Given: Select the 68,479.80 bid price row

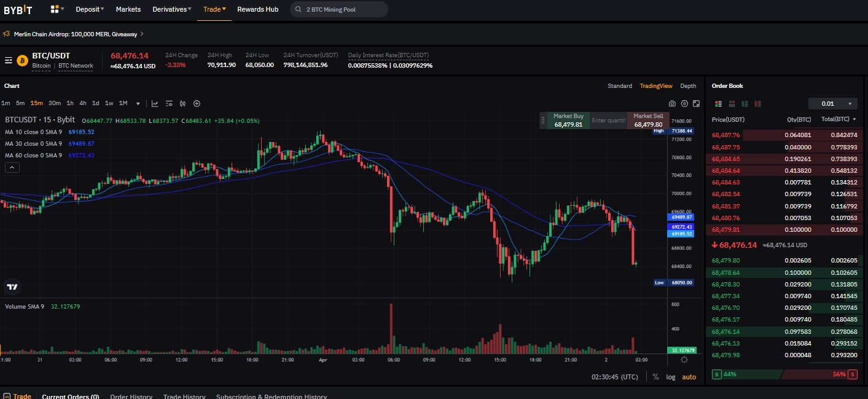Looking at the screenshot, I should tap(784, 260).
